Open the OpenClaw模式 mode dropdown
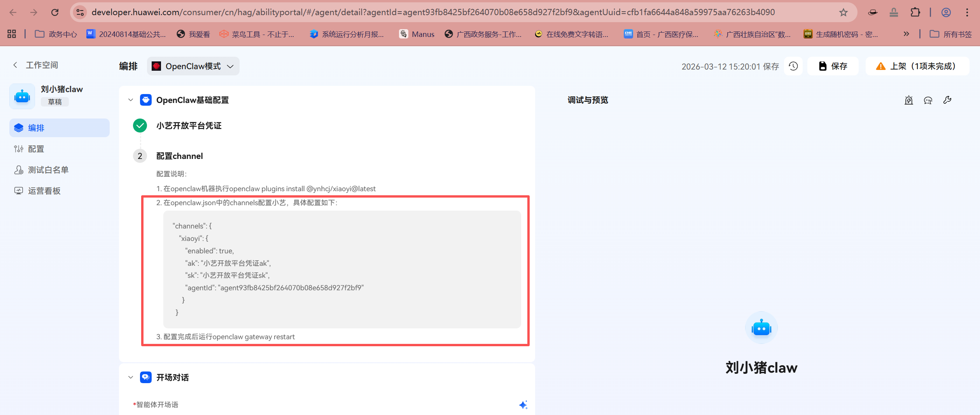 point(193,66)
